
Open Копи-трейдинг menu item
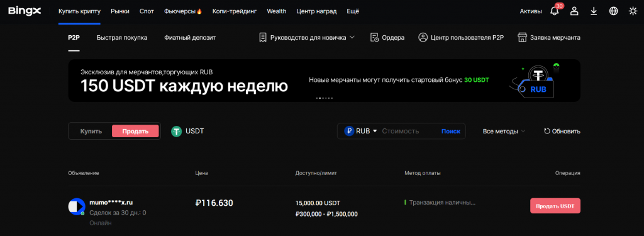tap(235, 11)
